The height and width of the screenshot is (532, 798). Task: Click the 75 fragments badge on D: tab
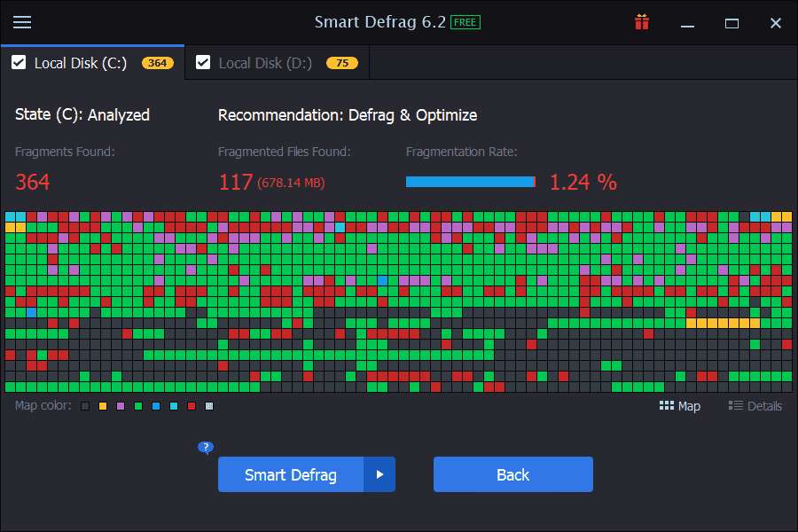pyautogui.click(x=341, y=63)
